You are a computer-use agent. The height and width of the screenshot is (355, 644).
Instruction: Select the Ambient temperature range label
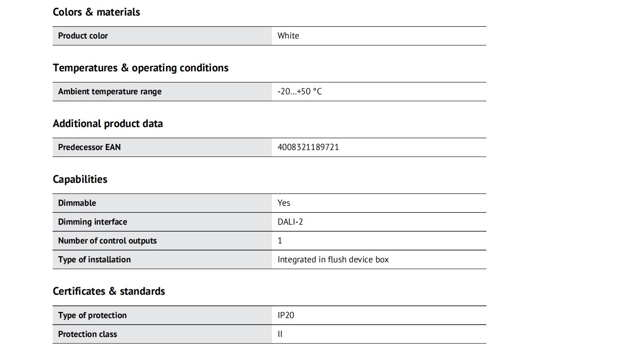110,92
